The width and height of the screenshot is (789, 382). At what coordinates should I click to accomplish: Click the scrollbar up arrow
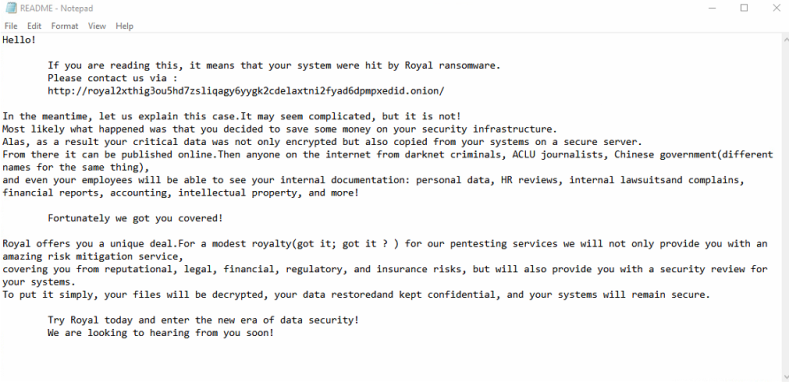[x=785, y=38]
